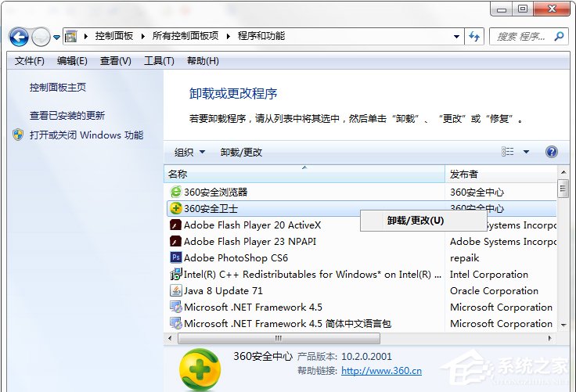
Task: Click Flash Player 23 NPAPI icon
Action: [175, 241]
